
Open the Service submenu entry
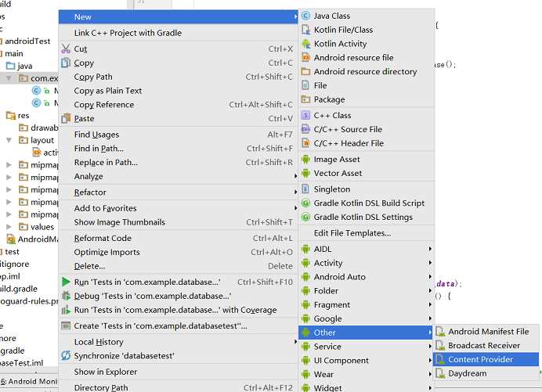[x=366, y=347]
